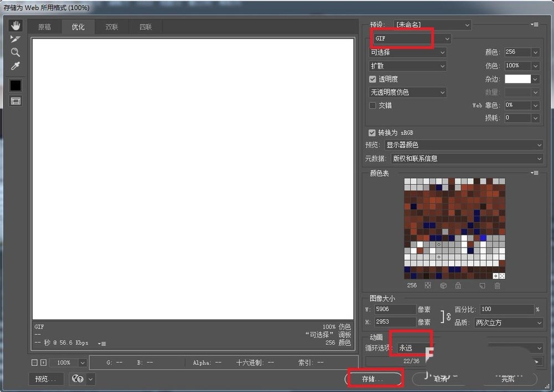554x392 pixels.
Task: Open the optimize panel flyout menu
Action: pos(535,24)
